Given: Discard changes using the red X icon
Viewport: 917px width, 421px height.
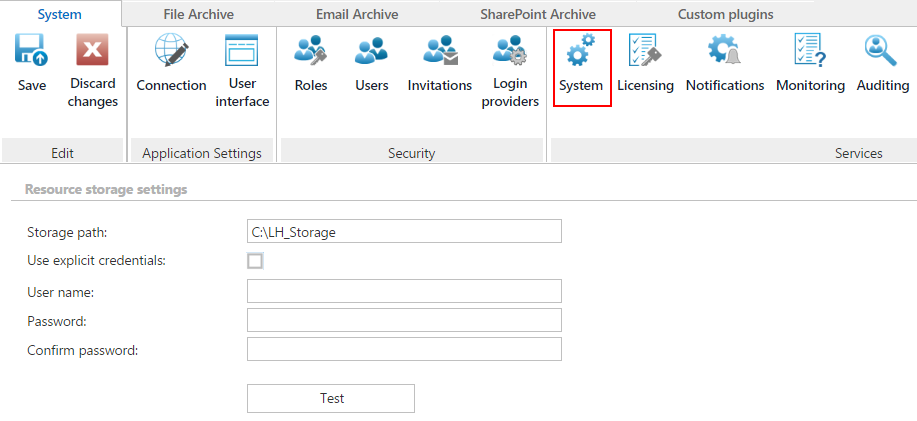Looking at the screenshot, I should [x=93, y=51].
